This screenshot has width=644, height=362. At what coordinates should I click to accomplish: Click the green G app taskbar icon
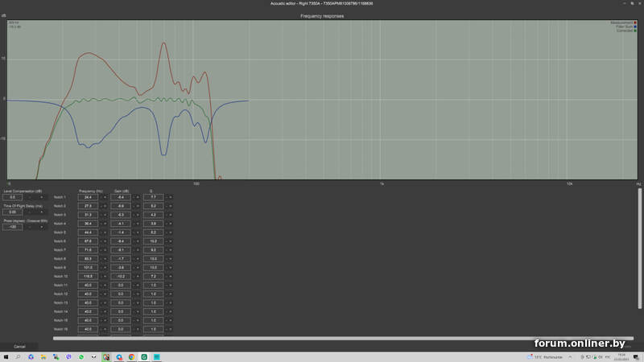144,356
